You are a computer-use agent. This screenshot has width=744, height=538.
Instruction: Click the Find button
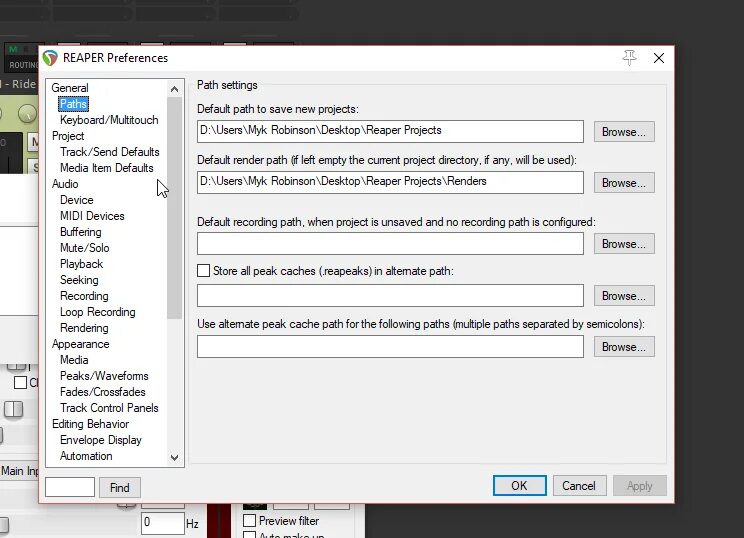coord(120,488)
